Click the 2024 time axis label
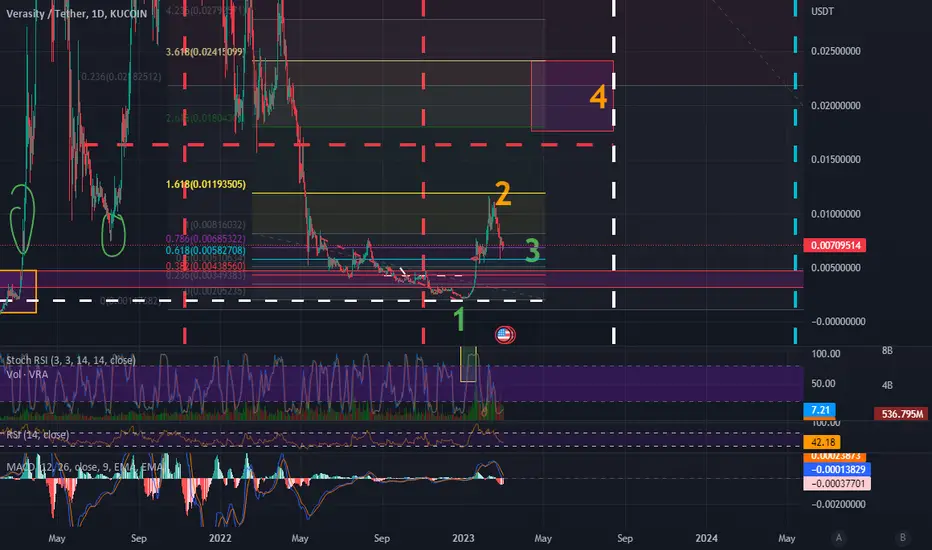Screen dimensions: 932x550 tap(706, 538)
